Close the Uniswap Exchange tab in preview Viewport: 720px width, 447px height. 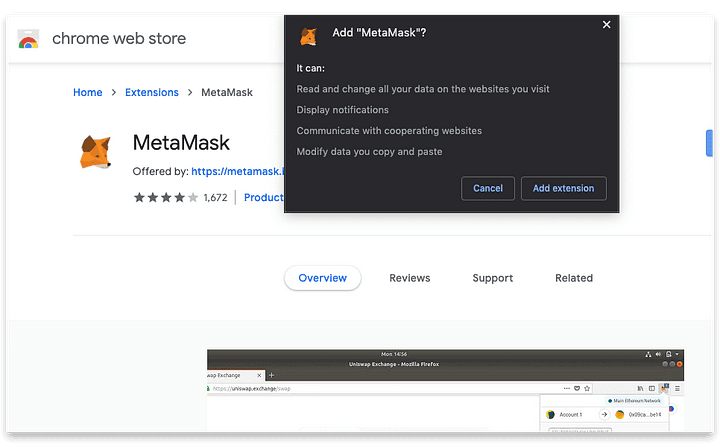[x=259, y=375]
